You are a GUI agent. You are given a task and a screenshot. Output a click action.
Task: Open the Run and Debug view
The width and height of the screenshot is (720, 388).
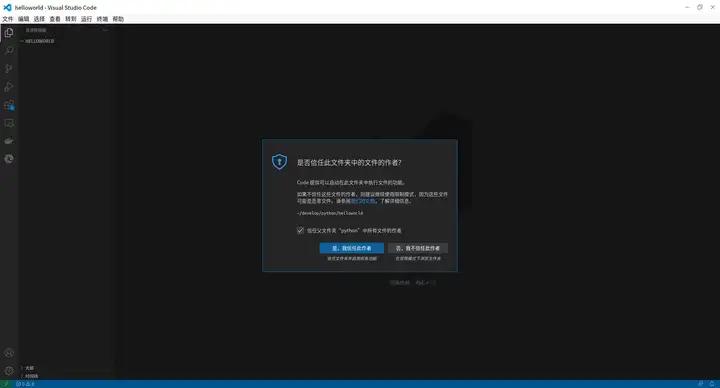pos(9,86)
